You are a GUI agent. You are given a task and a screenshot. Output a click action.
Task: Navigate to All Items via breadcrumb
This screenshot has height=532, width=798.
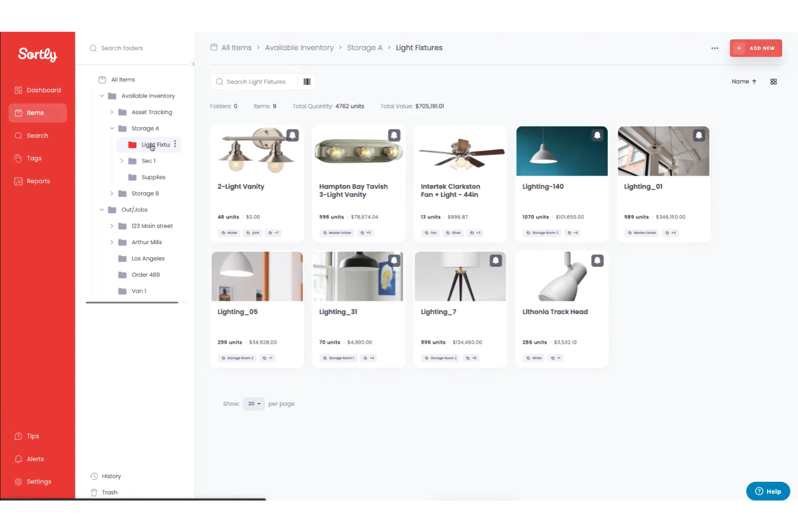[x=236, y=47]
